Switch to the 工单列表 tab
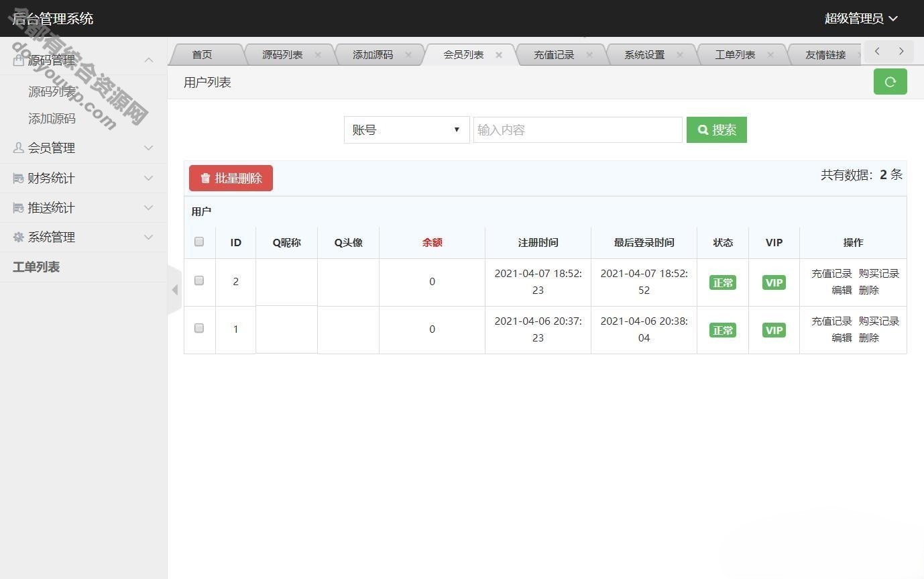Viewport: 924px width, 579px height. 735,55
